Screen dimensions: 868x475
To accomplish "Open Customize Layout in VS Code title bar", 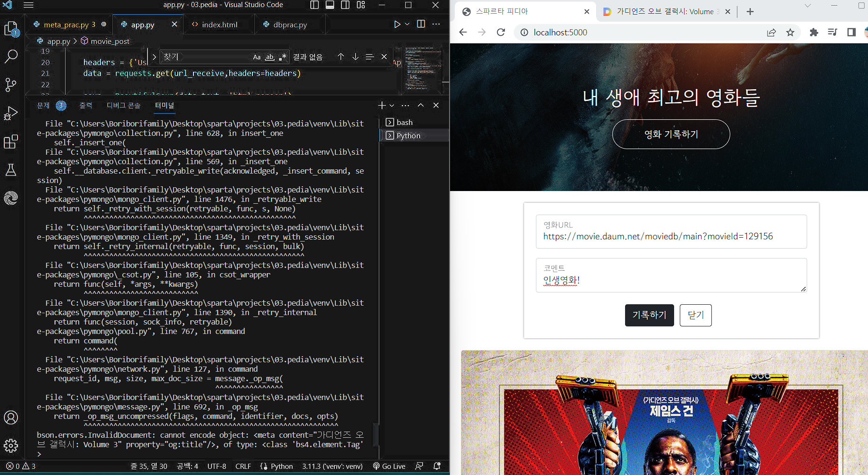I will [x=361, y=5].
